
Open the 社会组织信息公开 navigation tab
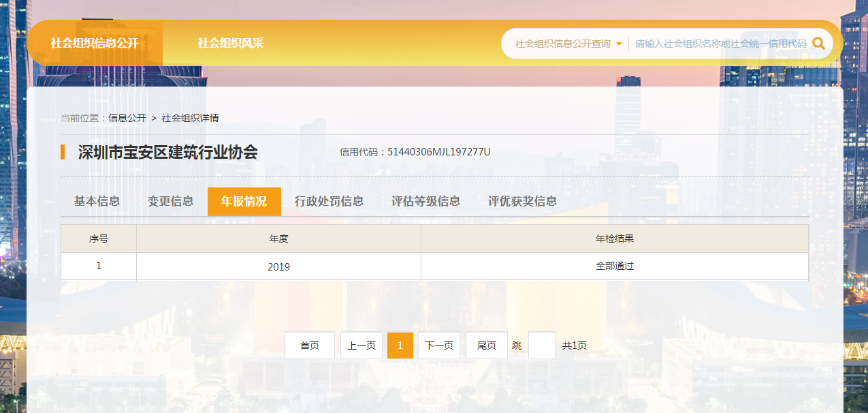(x=95, y=43)
